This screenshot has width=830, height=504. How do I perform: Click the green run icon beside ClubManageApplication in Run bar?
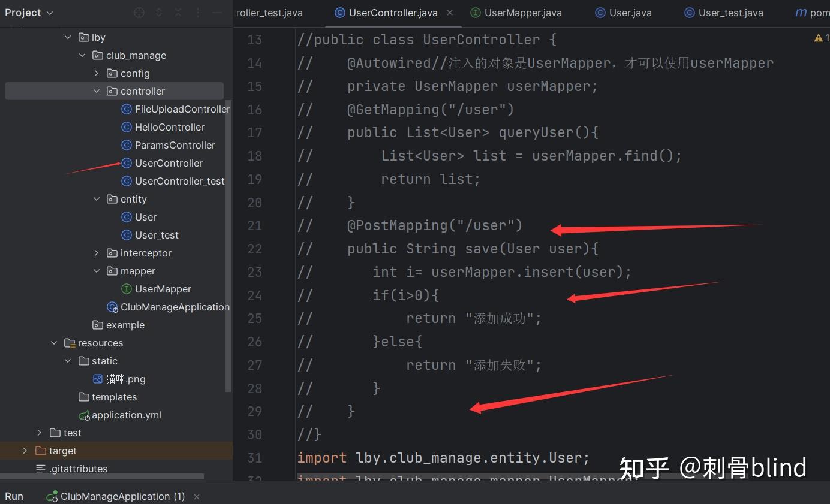(x=51, y=496)
